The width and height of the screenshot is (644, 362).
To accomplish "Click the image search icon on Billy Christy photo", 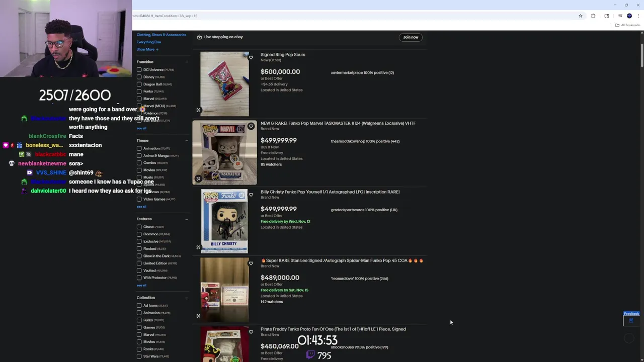I will 198,247.
